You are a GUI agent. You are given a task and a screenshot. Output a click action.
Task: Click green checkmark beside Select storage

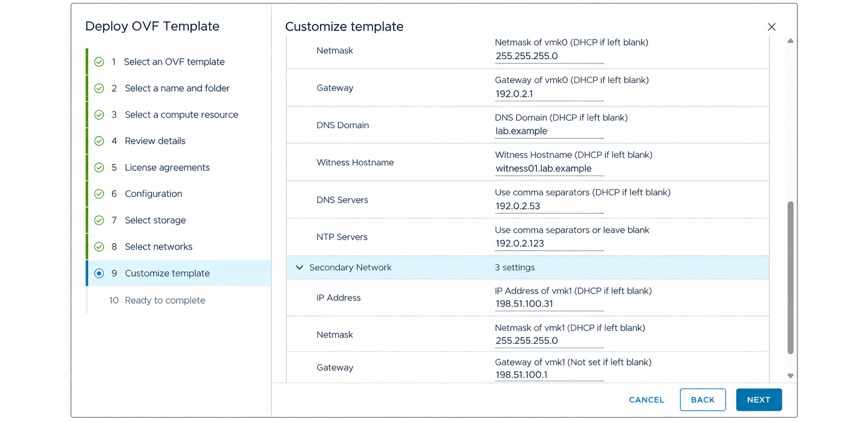point(99,220)
